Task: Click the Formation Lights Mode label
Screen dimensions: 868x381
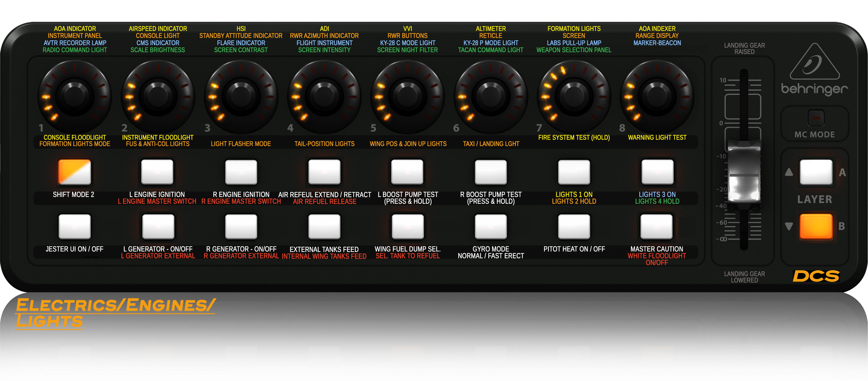Action: (x=74, y=144)
